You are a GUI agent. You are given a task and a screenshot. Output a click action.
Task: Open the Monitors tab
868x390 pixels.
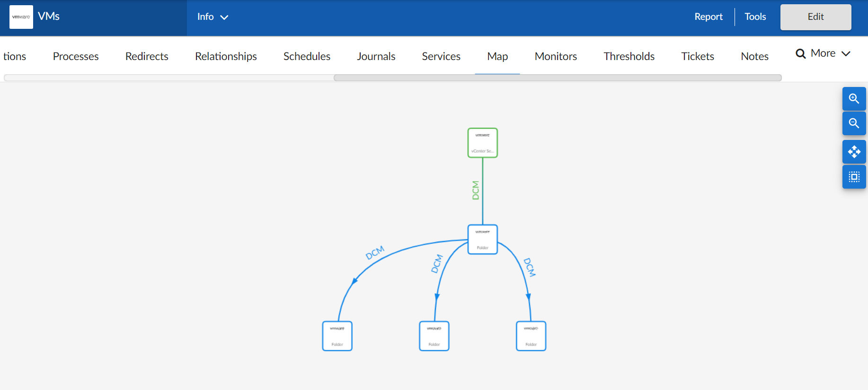point(556,56)
